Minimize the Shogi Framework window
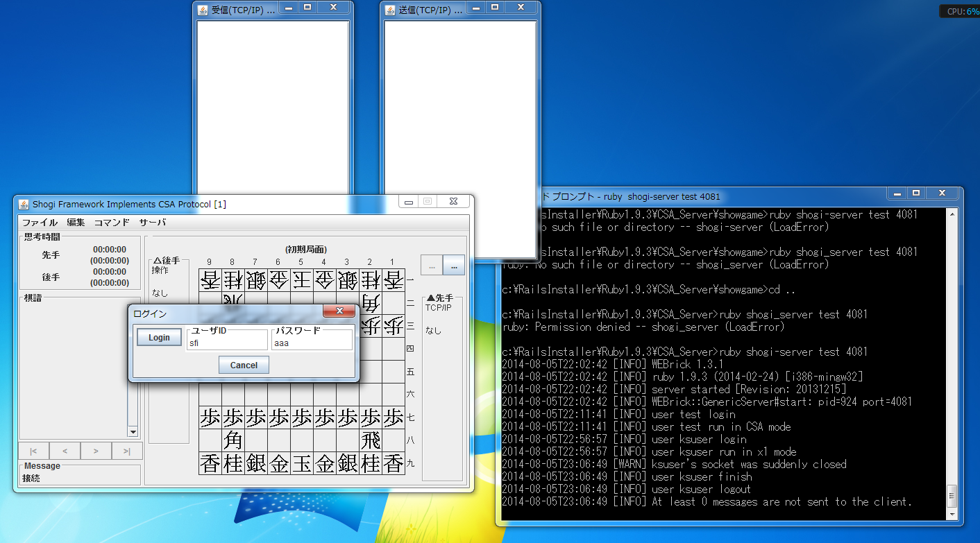Viewport: 980px width, 543px height. (x=409, y=202)
